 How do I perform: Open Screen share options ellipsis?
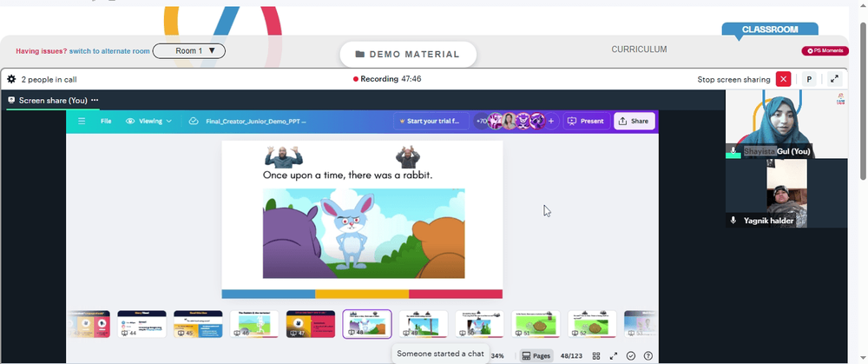[x=95, y=100]
